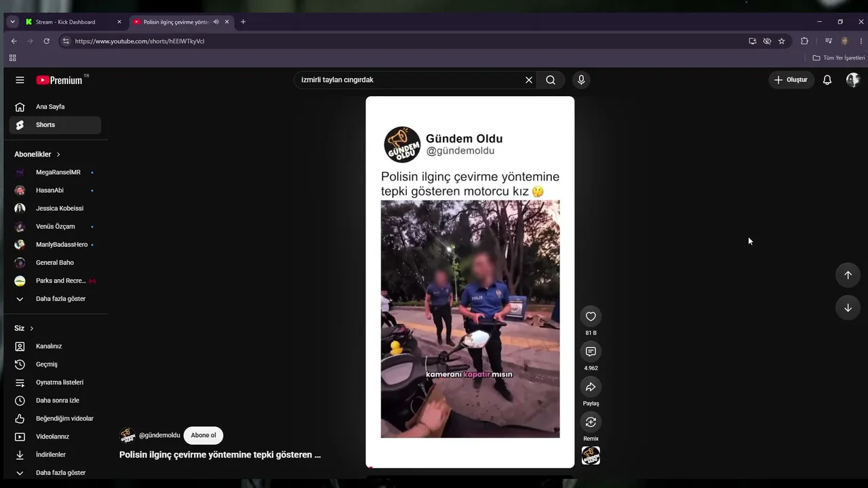This screenshot has width=868, height=488.
Task: Click the Oluştur create button
Action: [791, 80]
